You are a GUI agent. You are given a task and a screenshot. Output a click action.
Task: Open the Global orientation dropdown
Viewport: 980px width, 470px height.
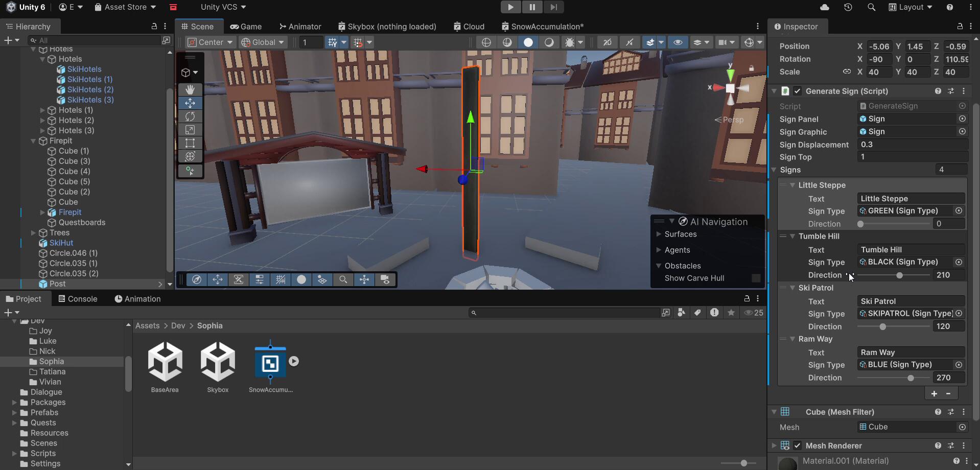[x=263, y=42]
